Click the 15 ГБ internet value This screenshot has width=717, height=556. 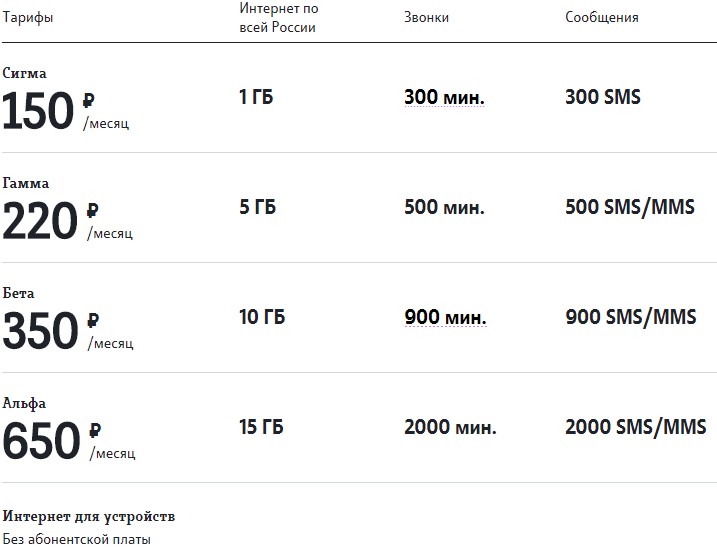pyautogui.click(x=261, y=427)
